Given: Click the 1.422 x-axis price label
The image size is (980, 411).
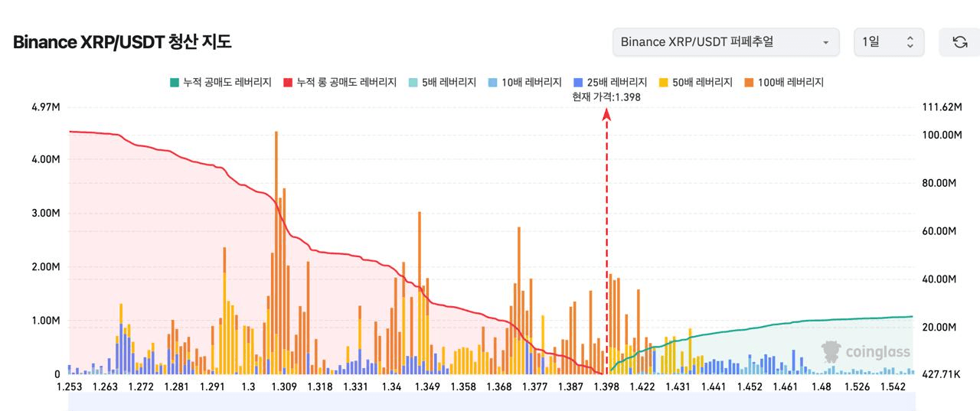Looking at the screenshot, I should tap(642, 387).
